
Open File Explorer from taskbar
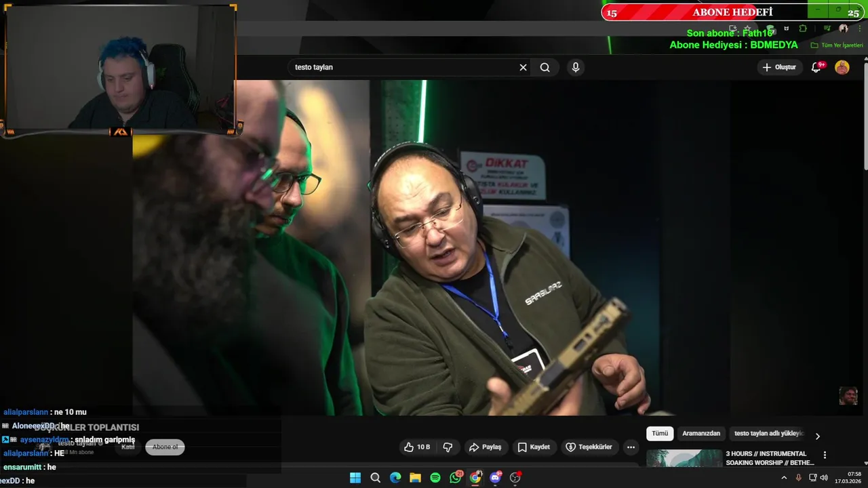[x=415, y=478]
